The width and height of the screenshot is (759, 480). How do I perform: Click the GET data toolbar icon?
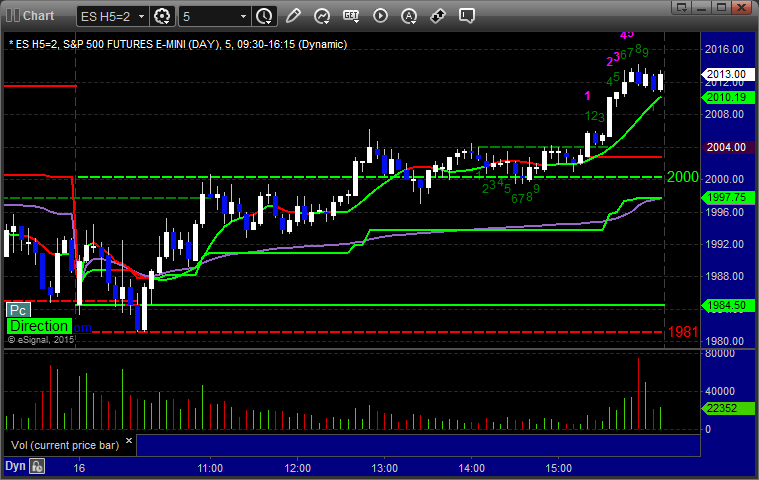(x=351, y=16)
